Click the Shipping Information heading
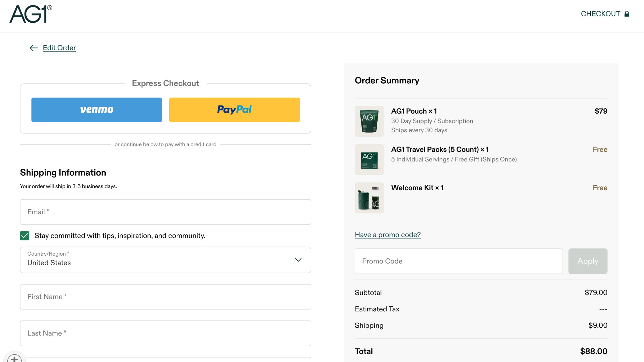644x362 pixels. [x=63, y=173]
